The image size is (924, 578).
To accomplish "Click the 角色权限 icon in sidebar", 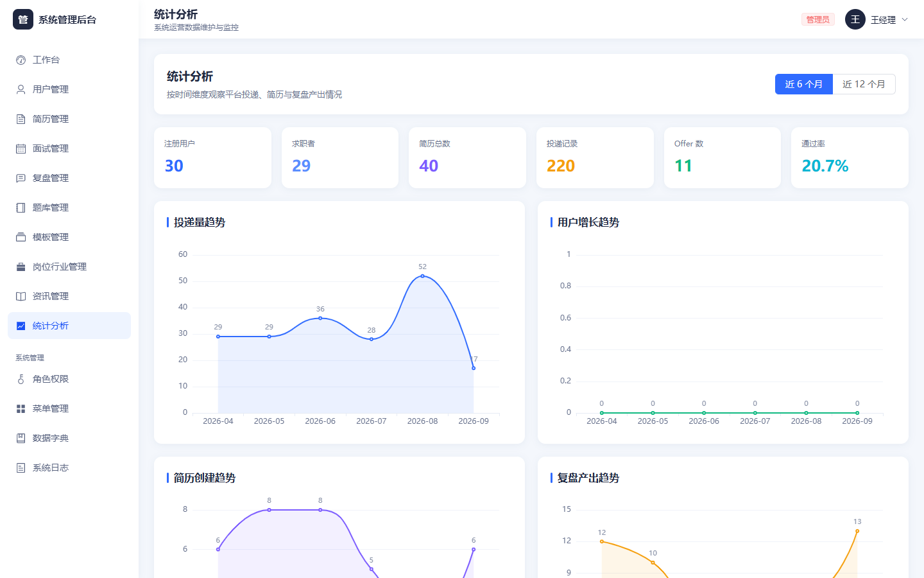I will click(x=21, y=379).
